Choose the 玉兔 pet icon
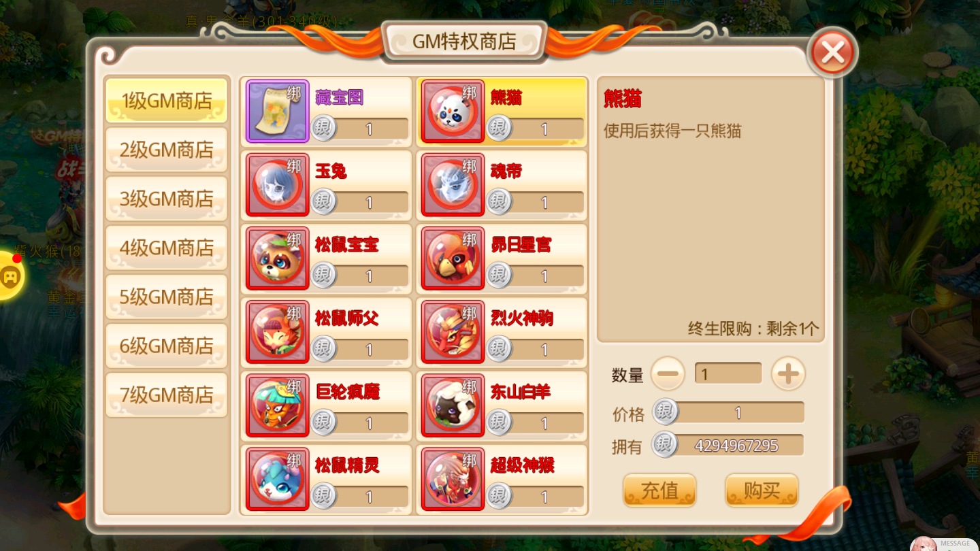 278,184
